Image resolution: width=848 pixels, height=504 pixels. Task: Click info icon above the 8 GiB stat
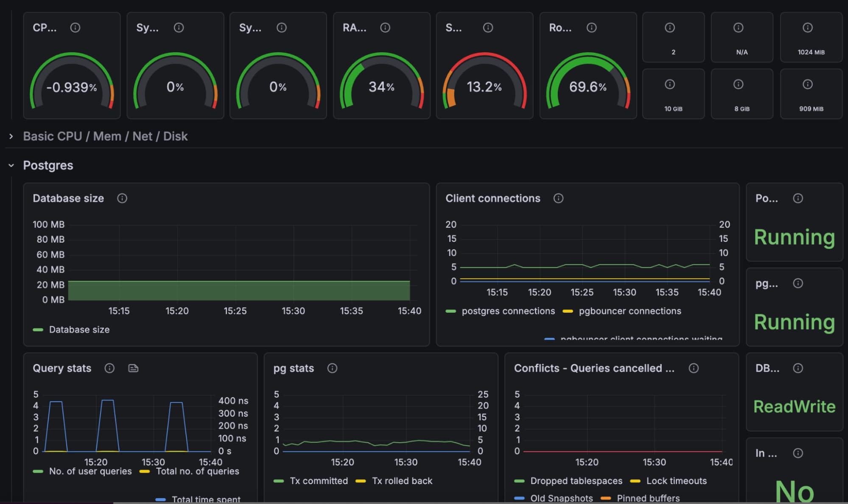[x=738, y=84]
